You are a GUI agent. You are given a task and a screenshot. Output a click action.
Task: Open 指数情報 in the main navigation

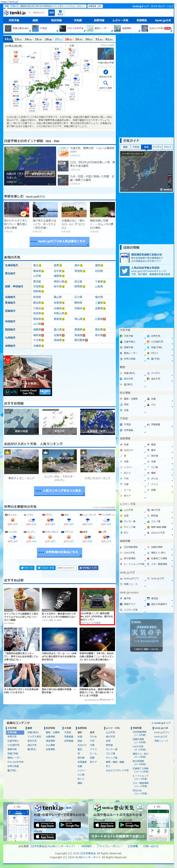pyautogui.click(x=99, y=20)
